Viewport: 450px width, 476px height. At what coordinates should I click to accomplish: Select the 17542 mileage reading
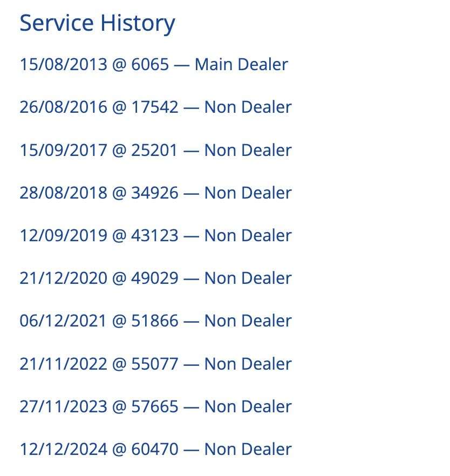pyautogui.click(x=154, y=107)
